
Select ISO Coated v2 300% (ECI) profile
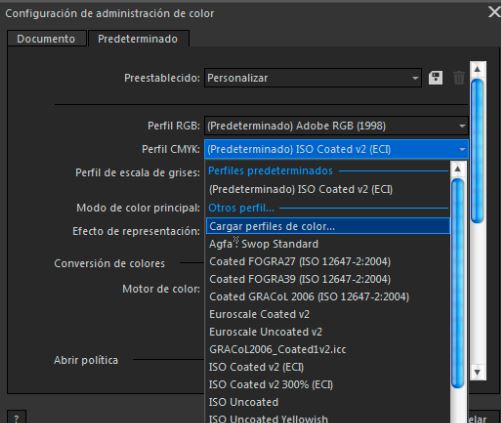coord(328,385)
